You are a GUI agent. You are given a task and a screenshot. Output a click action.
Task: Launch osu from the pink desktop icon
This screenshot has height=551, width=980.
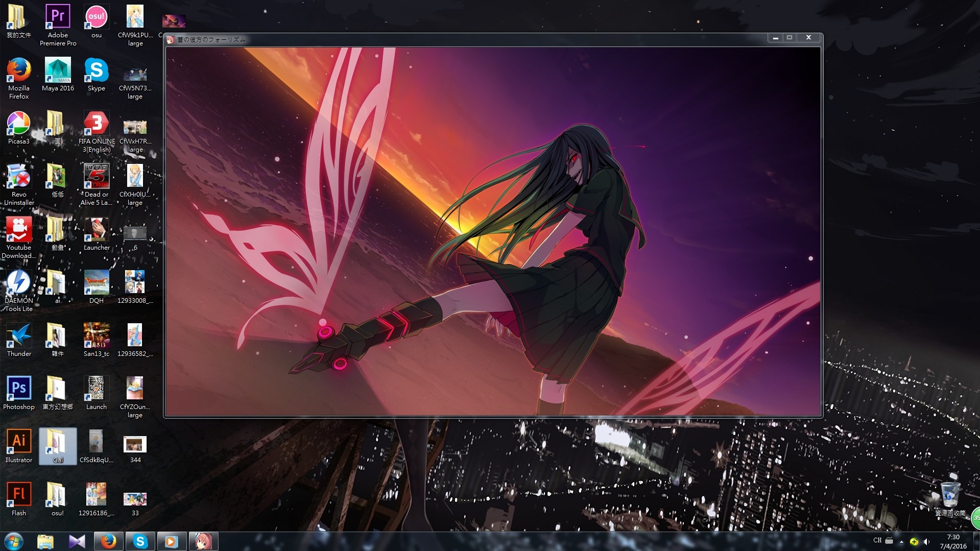[x=96, y=18]
